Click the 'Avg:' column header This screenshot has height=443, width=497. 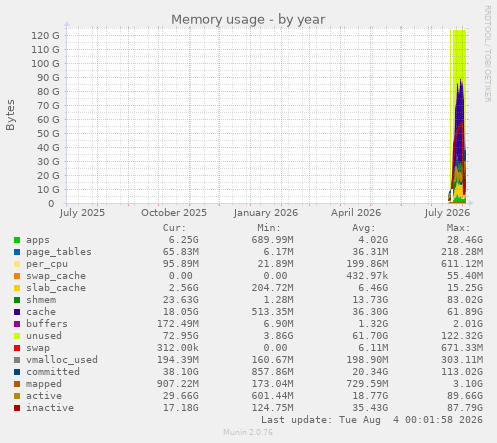[x=364, y=228]
